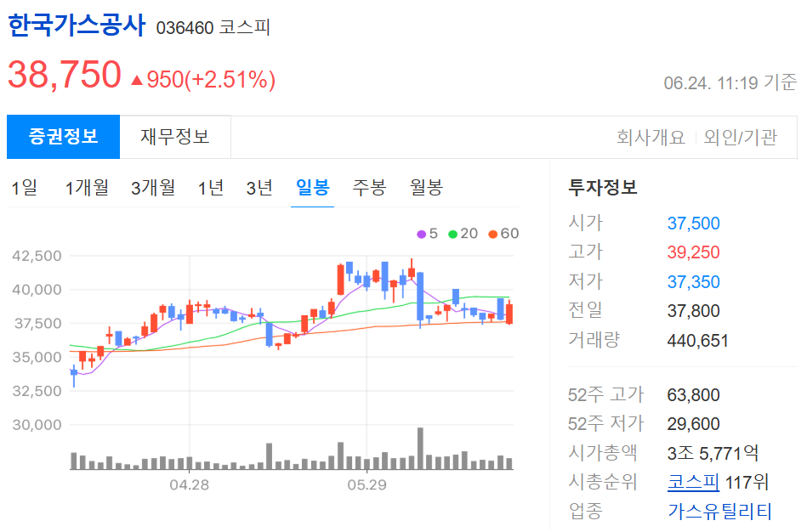Open the 회사개요 page
The height and width of the screenshot is (532, 807).
pos(653,137)
